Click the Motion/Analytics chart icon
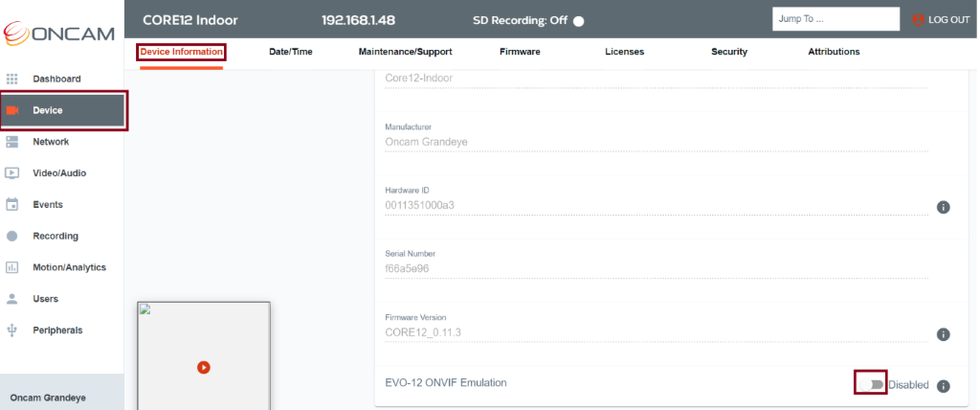980x410 pixels. [11, 267]
